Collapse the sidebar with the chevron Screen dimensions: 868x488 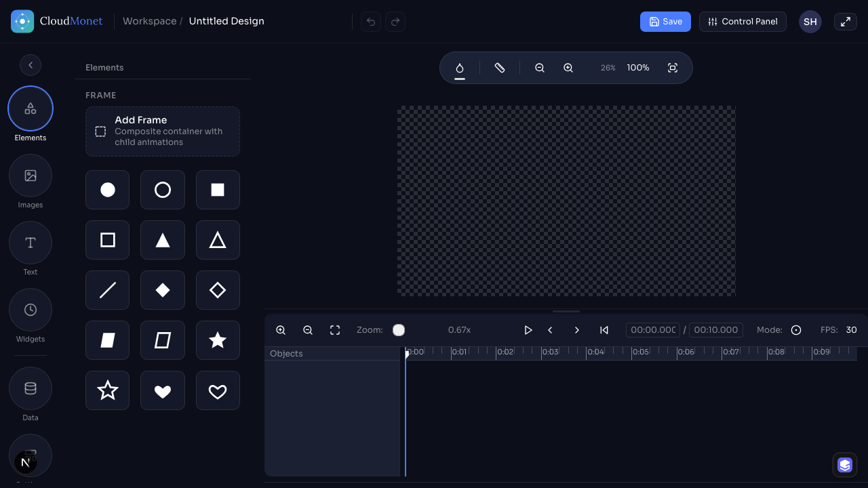[31, 65]
